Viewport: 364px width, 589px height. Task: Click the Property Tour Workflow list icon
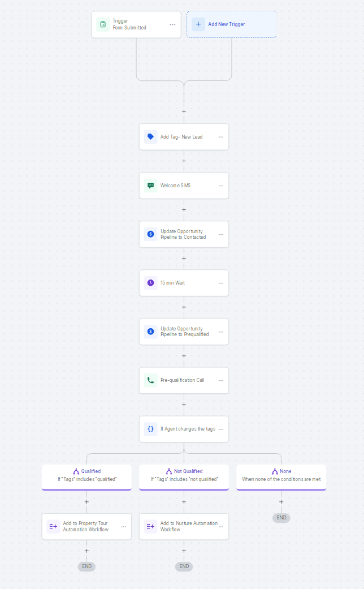[x=53, y=526]
